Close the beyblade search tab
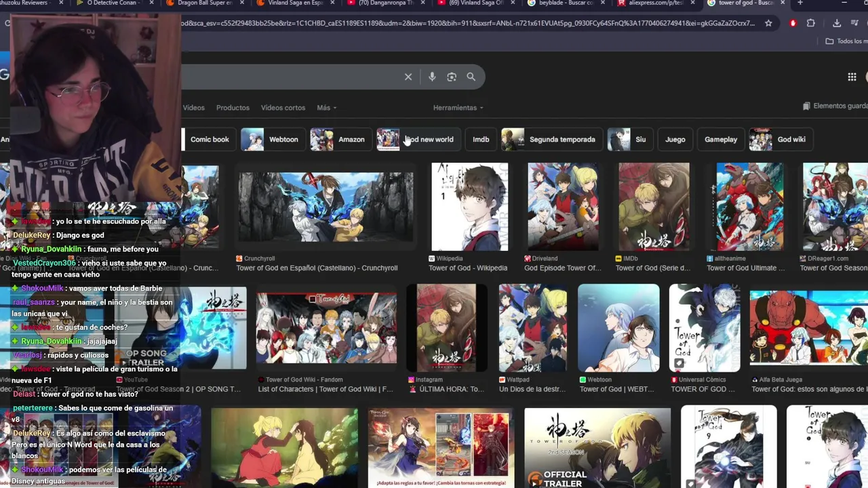This screenshot has width=868, height=488. tap(602, 3)
